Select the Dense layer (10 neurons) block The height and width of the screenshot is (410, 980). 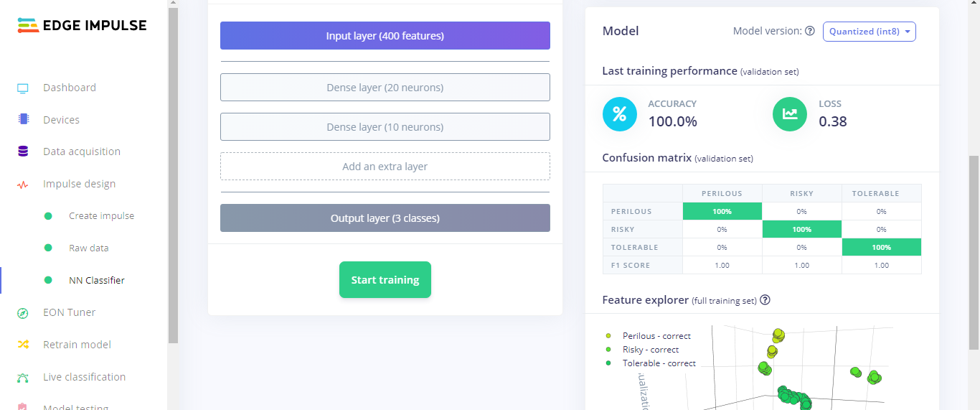(385, 127)
